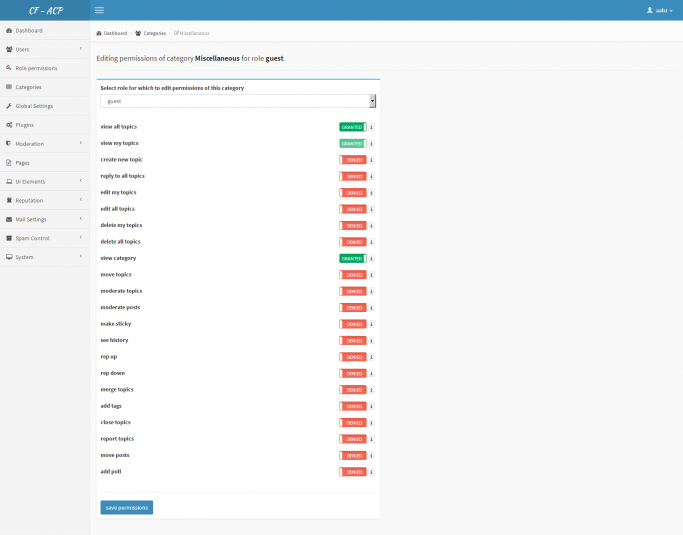The image size is (683, 535).
Task: Expand the Users submenu chevron
Action: click(81, 49)
